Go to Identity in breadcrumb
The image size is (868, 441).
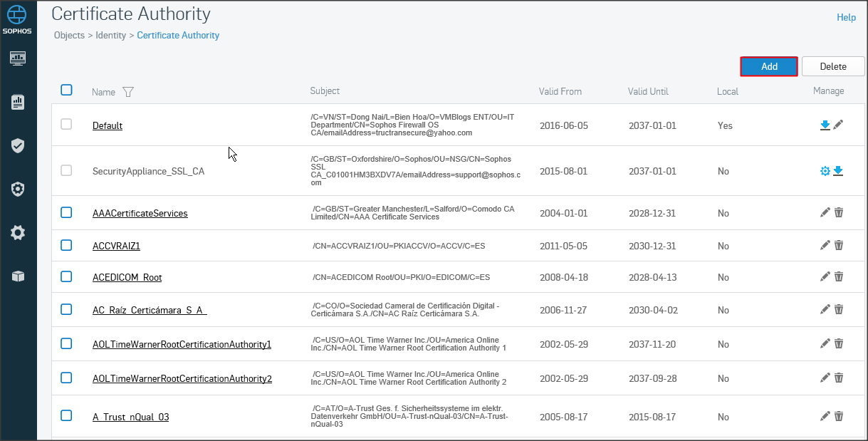(x=110, y=35)
